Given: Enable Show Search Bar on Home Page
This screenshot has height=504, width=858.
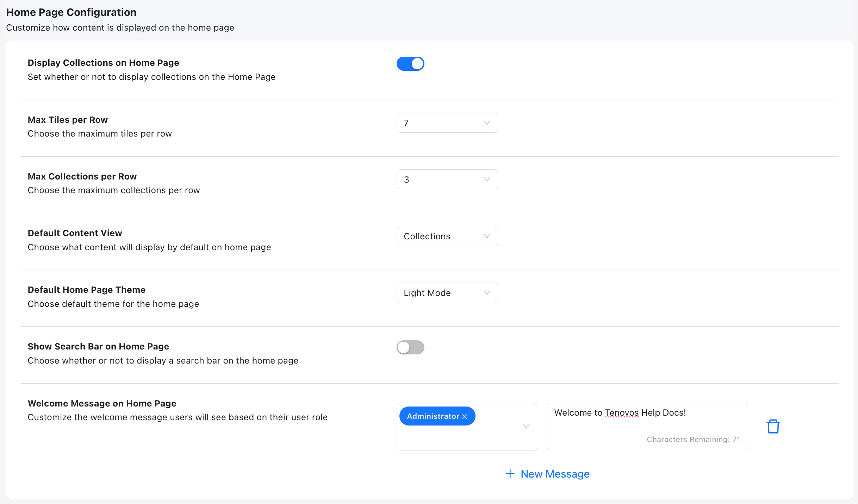Looking at the screenshot, I should click(410, 347).
